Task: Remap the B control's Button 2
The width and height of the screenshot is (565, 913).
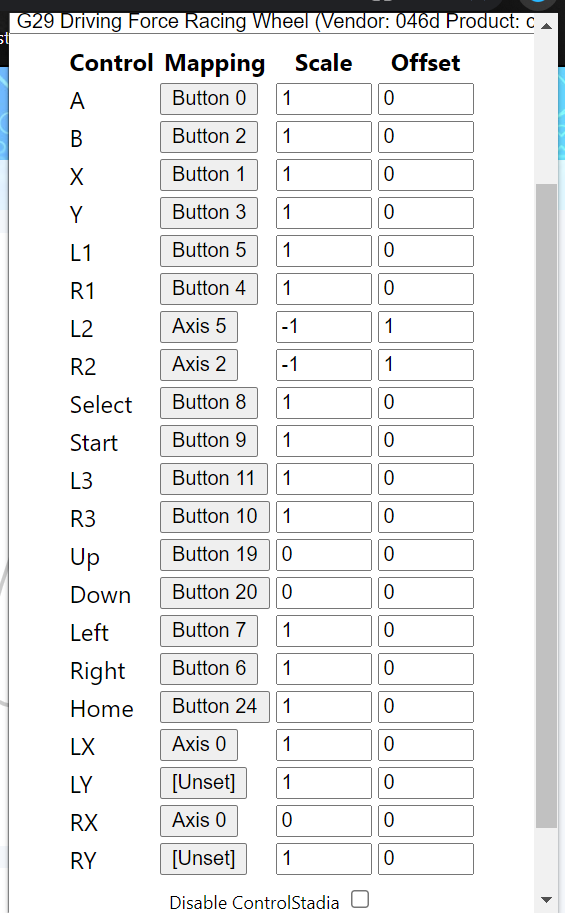Action: (x=209, y=137)
